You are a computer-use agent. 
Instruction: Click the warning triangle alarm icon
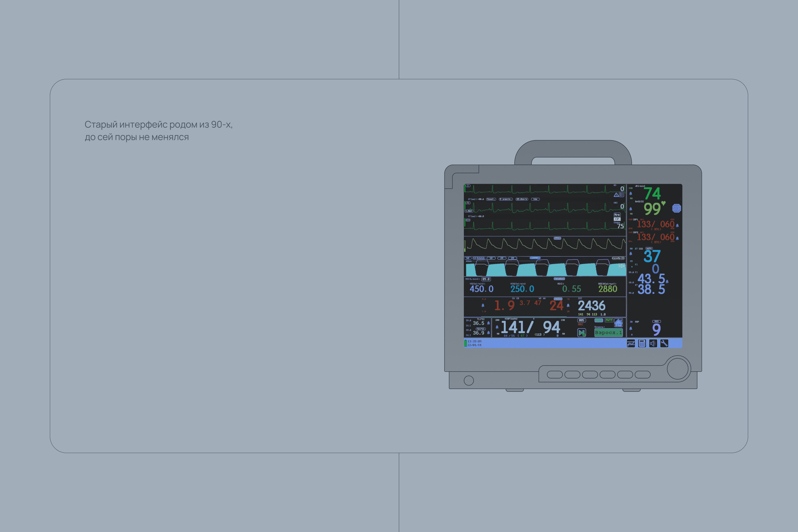616,195
